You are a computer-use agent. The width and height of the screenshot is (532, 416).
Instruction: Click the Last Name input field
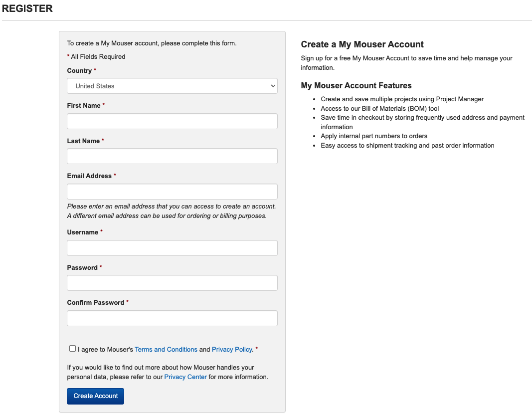(172, 156)
